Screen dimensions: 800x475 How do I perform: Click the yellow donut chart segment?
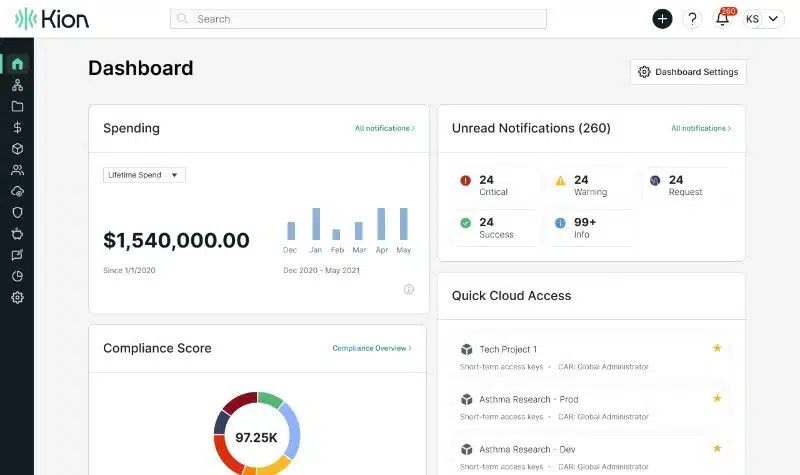pos(273,464)
